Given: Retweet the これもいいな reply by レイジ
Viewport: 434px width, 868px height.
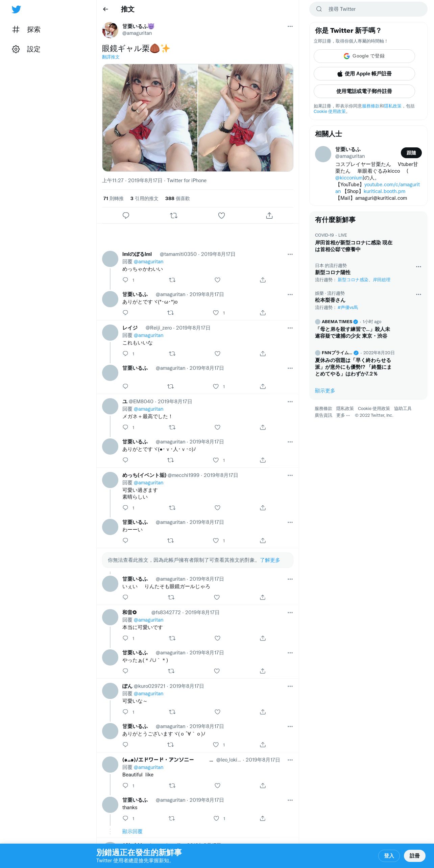Looking at the screenshot, I should click(x=172, y=354).
